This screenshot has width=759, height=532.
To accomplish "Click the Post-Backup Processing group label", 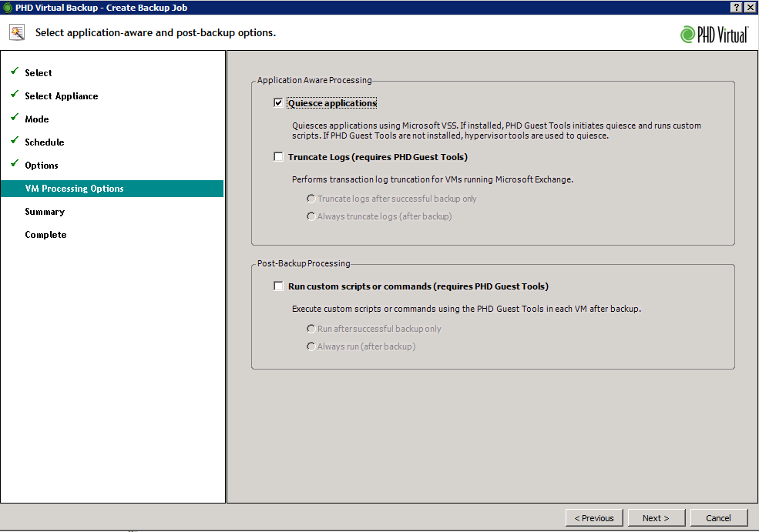I will pyautogui.click(x=304, y=263).
